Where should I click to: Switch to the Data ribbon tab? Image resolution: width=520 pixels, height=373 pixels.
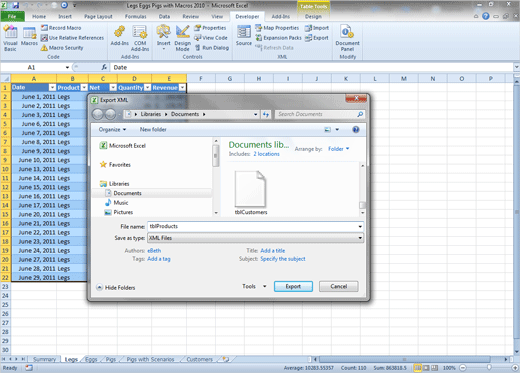(x=164, y=16)
